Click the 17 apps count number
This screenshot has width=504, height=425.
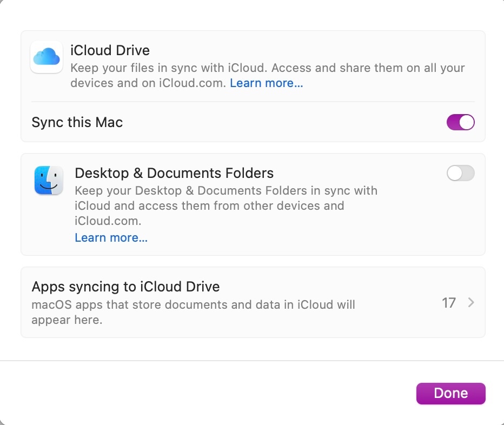[448, 303]
